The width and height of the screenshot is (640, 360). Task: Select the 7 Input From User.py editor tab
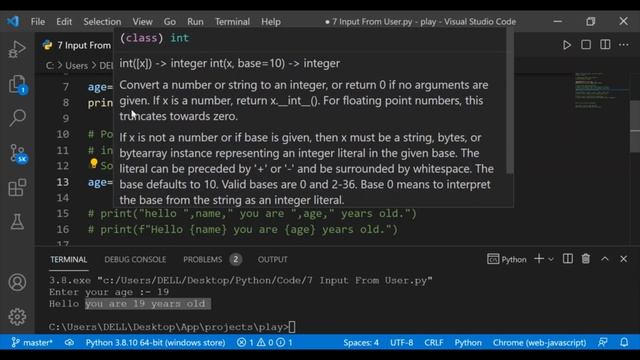click(x=77, y=45)
